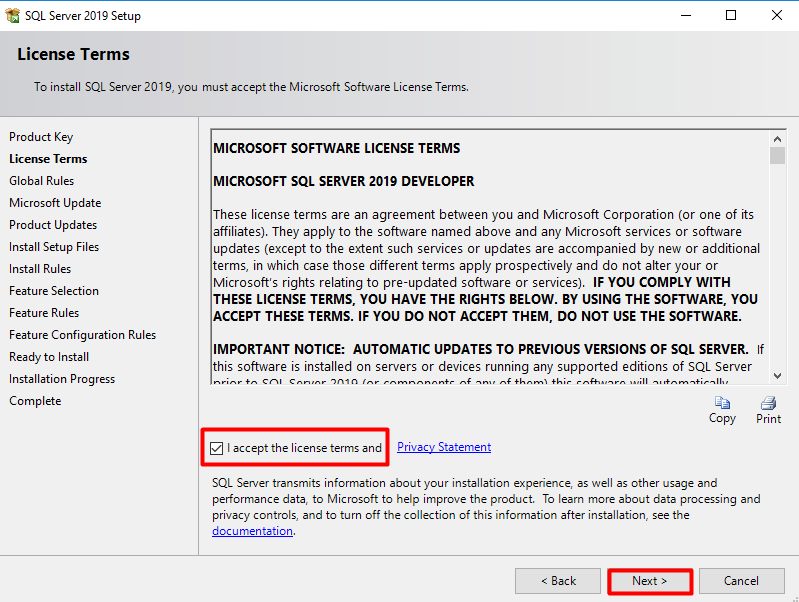Select the Ready to Install step
799x602 pixels.
click(x=49, y=357)
